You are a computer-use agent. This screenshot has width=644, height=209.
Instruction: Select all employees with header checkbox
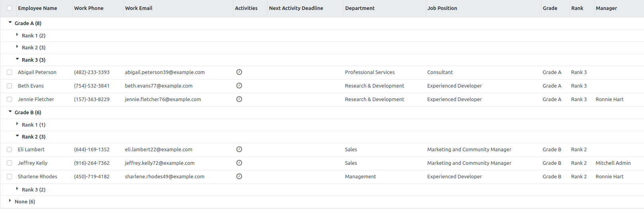(x=9, y=8)
